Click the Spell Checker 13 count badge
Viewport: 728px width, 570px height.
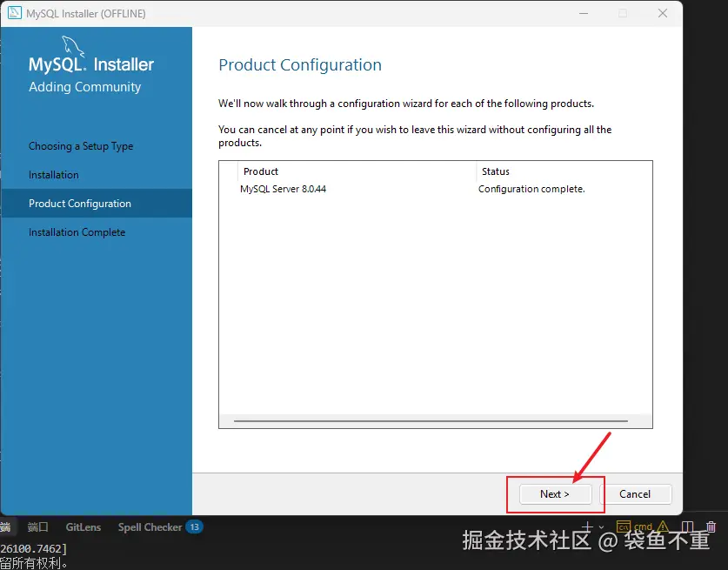click(x=195, y=526)
